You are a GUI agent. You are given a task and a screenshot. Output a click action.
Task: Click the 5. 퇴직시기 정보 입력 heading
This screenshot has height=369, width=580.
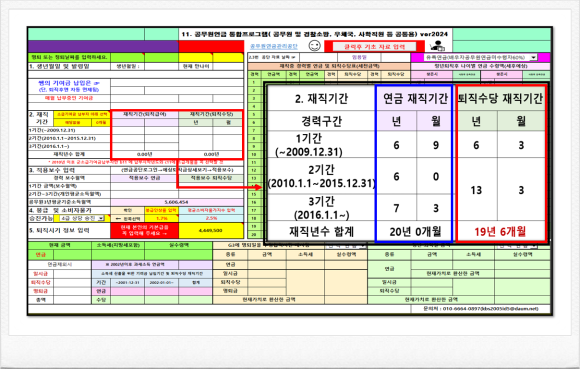coord(59,230)
